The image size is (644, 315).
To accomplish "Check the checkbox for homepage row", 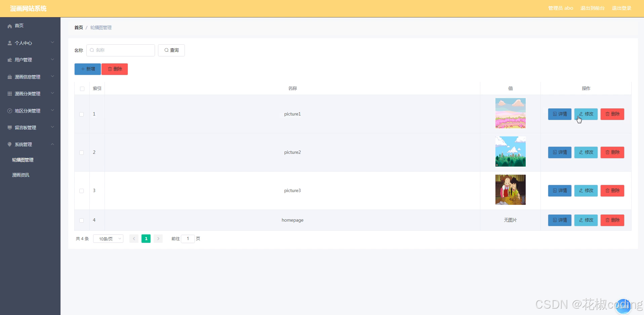I will tap(82, 220).
